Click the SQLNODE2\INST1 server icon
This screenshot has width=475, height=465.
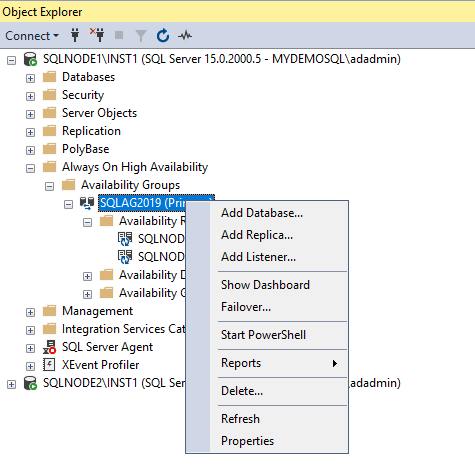(x=30, y=383)
